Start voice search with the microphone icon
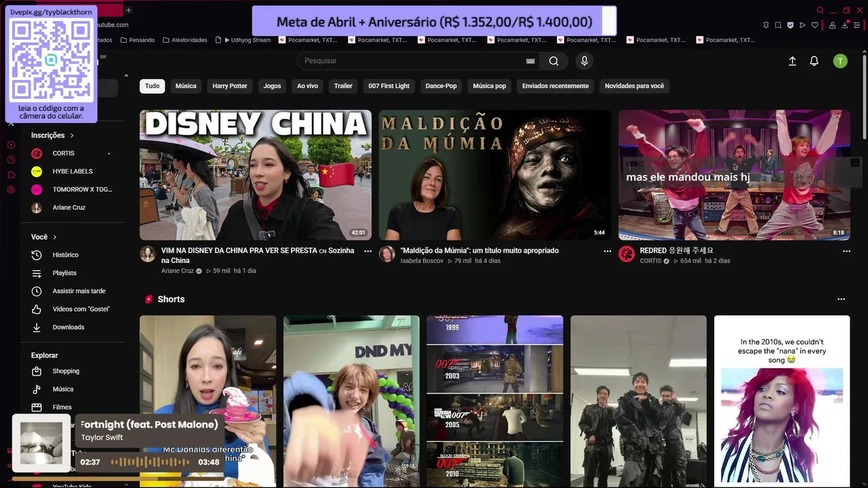868x488 pixels. click(x=585, y=61)
